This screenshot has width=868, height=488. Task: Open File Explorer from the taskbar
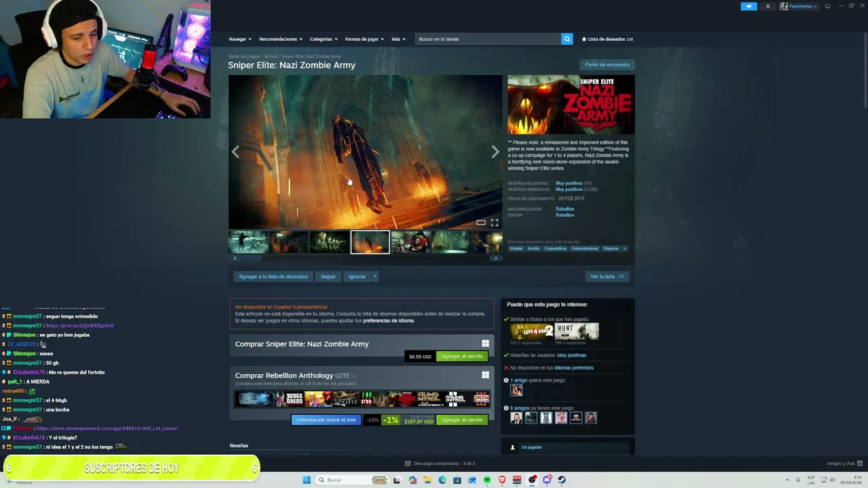427,480
